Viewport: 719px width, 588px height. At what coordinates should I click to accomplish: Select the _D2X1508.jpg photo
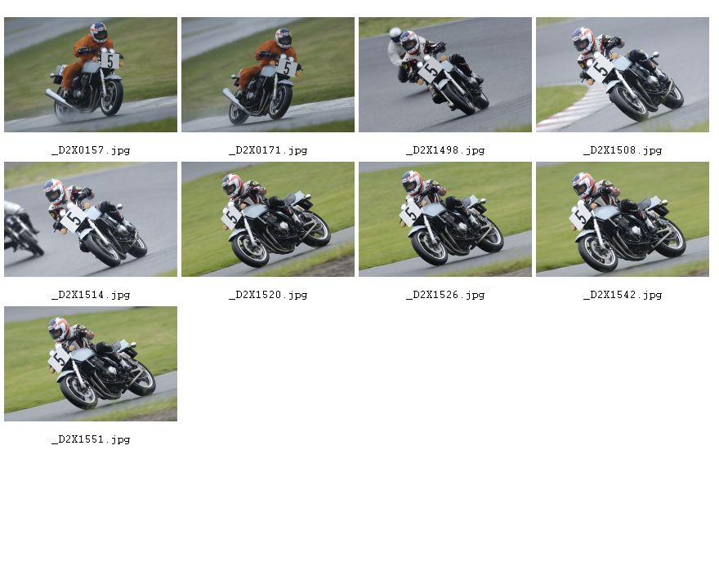(623, 74)
